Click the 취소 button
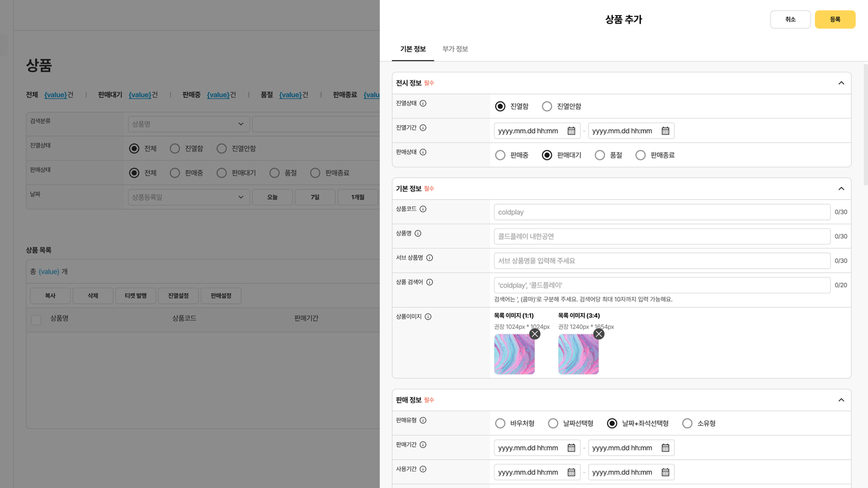868x488 pixels. [790, 20]
